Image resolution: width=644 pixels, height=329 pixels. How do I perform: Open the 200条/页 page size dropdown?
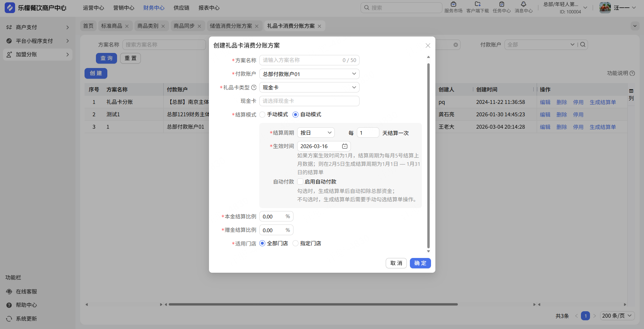pos(616,316)
